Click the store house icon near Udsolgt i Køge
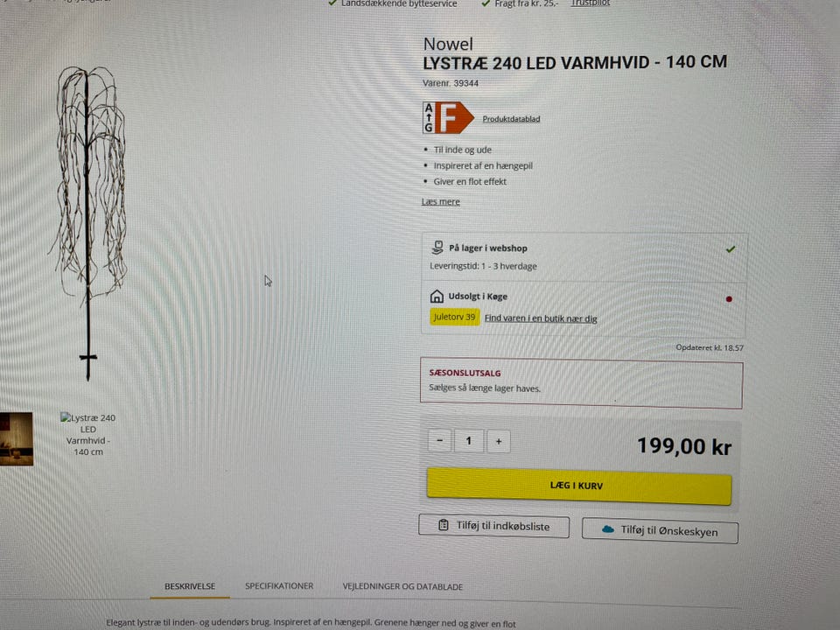The image size is (840, 630). pos(437,296)
